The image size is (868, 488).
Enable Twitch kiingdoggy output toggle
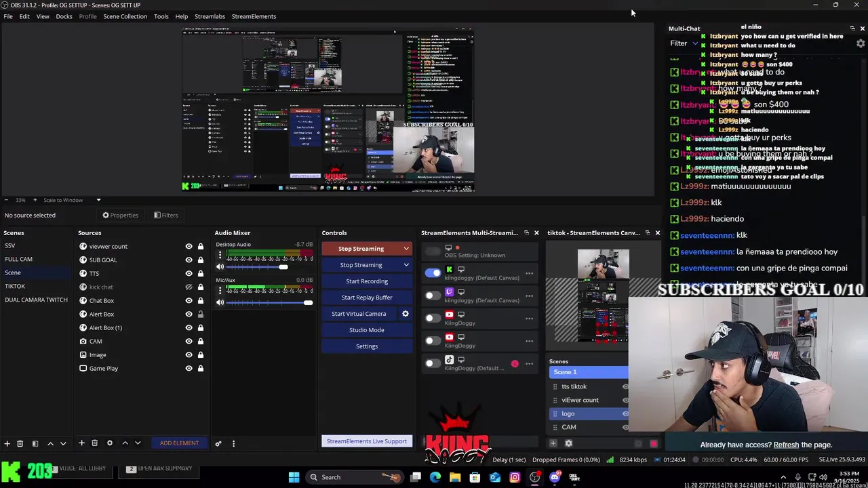coord(433,296)
